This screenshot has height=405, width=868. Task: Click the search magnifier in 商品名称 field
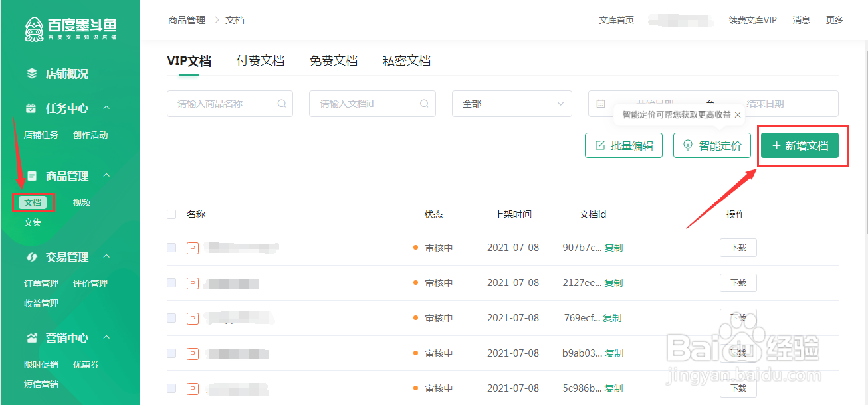(282, 104)
